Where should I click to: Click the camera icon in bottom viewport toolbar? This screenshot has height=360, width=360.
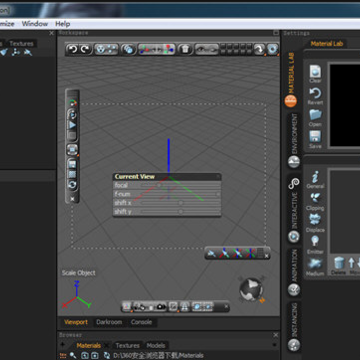[161, 306]
